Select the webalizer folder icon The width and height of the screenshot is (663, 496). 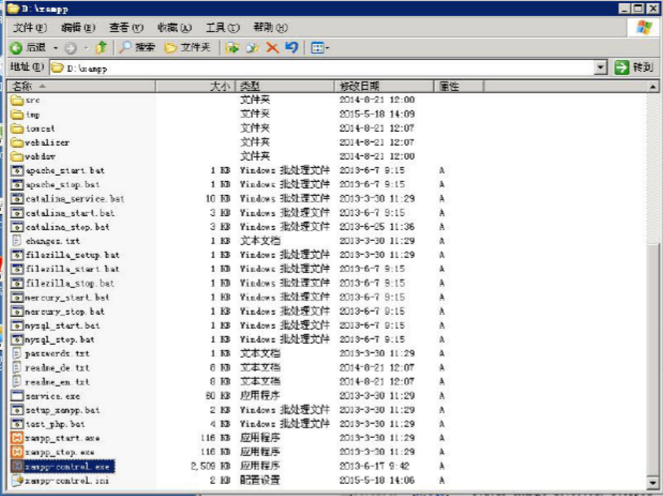tap(17, 142)
